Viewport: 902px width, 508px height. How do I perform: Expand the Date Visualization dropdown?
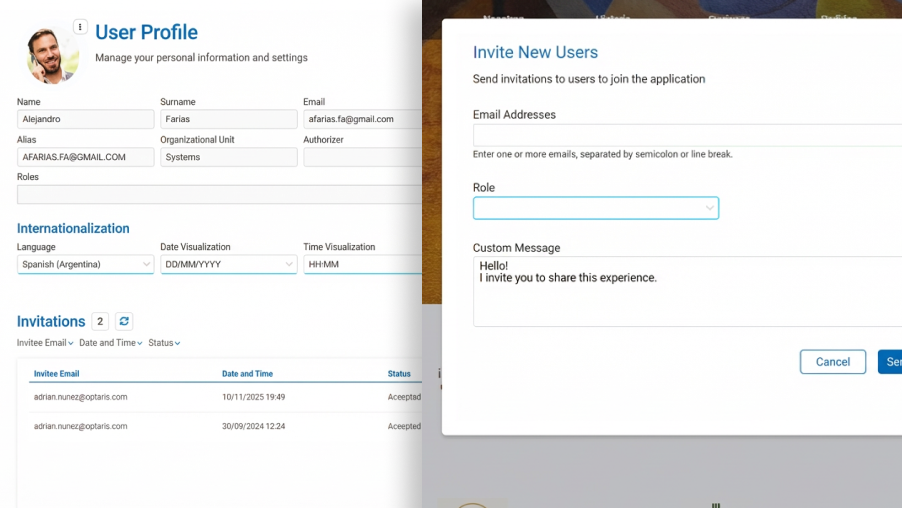pos(228,265)
